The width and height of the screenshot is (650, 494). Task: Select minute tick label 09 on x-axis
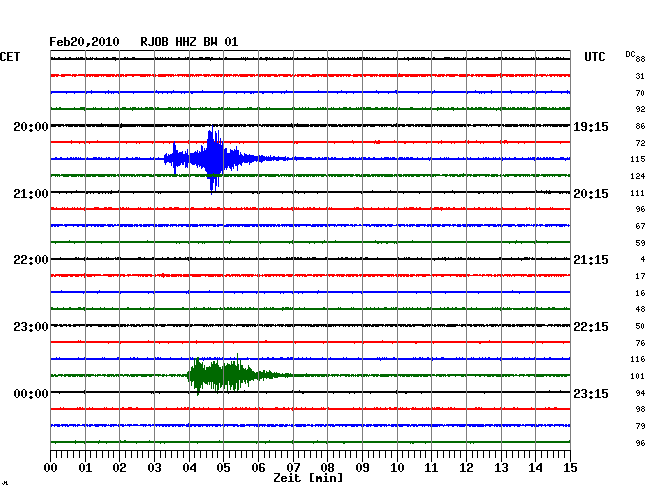pos(362,468)
